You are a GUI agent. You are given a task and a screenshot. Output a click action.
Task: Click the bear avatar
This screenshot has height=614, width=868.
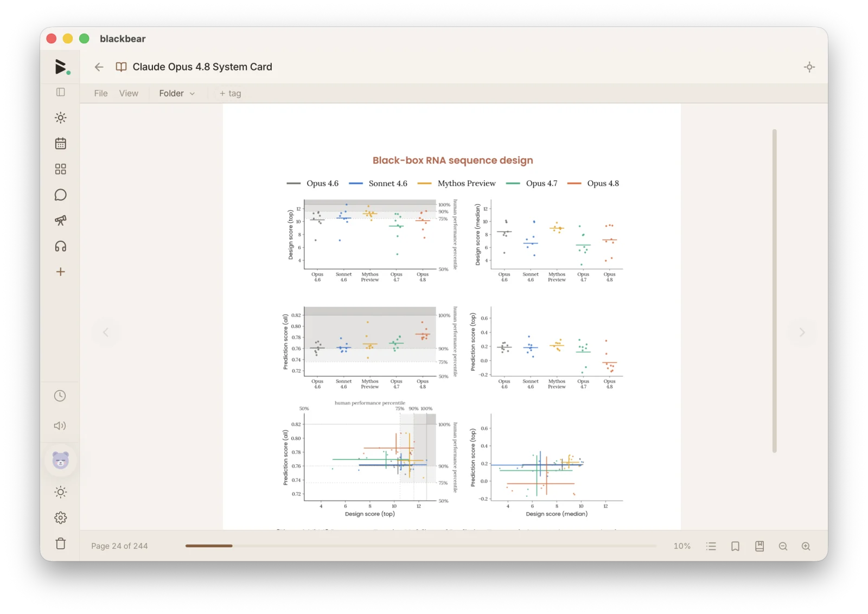[x=61, y=460]
